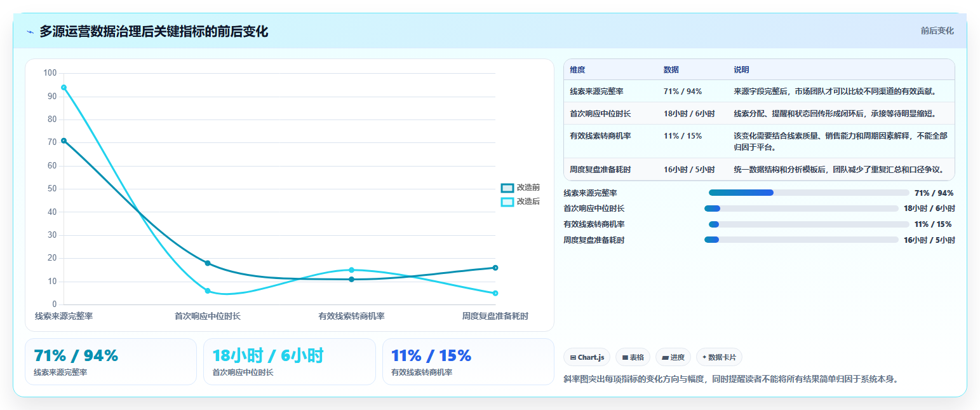This screenshot has height=410, width=980.
Task: Click the 前后变化 label in header
Action: pos(937,31)
